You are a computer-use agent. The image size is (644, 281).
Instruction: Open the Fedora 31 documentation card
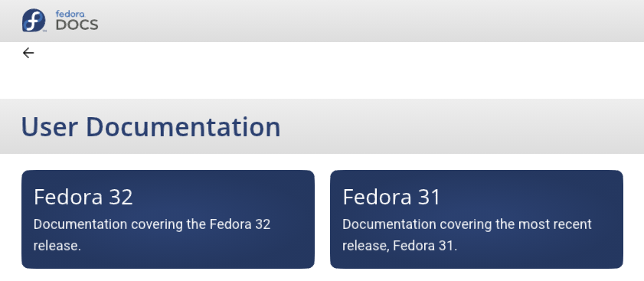click(476, 220)
